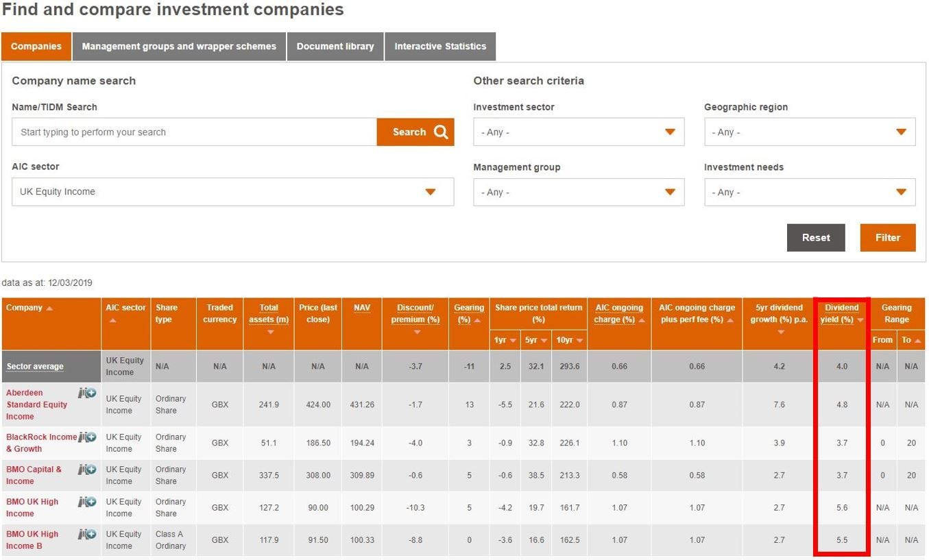The height and width of the screenshot is (560, 929).
Task: Click the NAV column header
Action: (362, 308)
